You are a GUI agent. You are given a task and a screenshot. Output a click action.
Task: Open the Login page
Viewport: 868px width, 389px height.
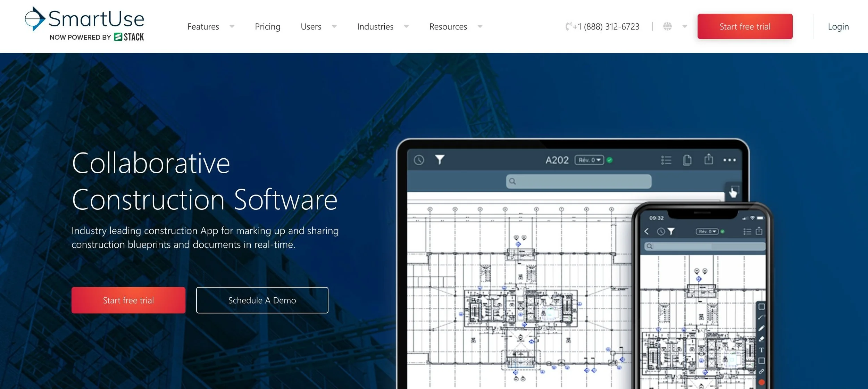838,26
